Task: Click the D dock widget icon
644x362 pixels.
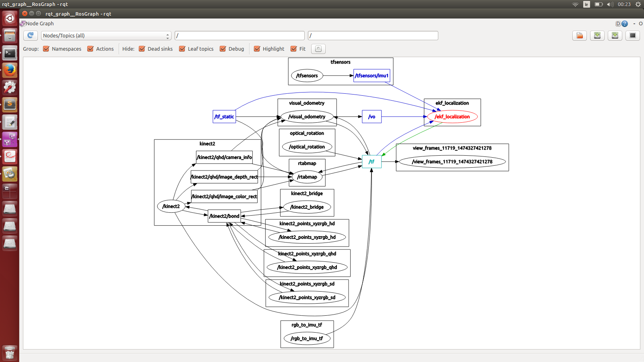Action: pyautogui.click(x=618, y=24)
